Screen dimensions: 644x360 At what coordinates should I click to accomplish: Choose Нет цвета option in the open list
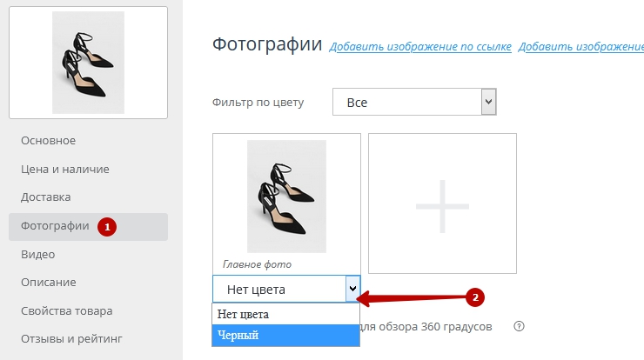[285, 314]
